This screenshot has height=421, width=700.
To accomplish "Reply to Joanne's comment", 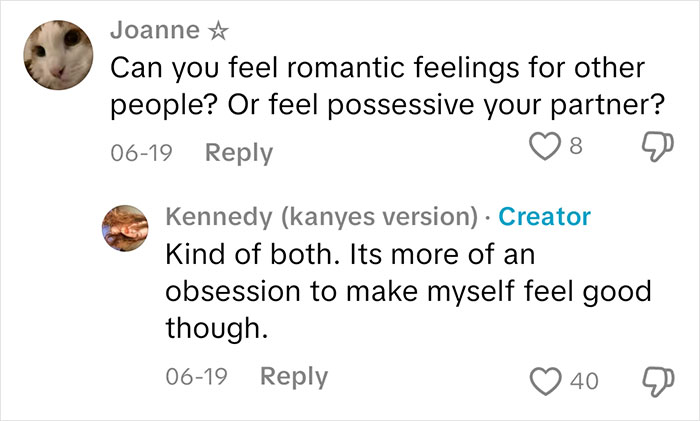I will [238, 152].
